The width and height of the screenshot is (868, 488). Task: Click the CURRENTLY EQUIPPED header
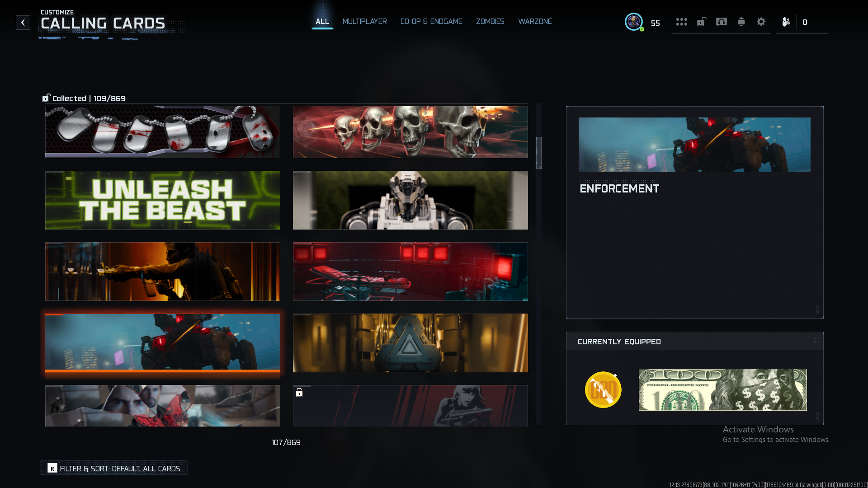point(619,342)
